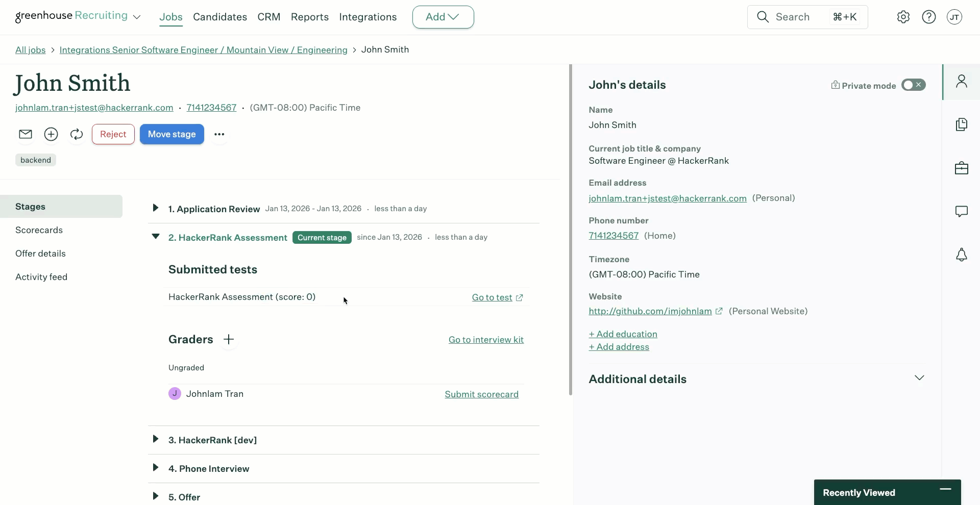Switch to the Reports section
The width and height of the screenshot is (980, 505).
(x=310, y=17)
